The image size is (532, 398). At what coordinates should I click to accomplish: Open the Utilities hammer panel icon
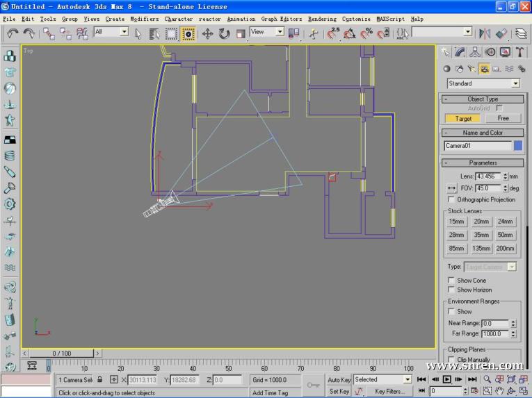click(x=519, y=52)
